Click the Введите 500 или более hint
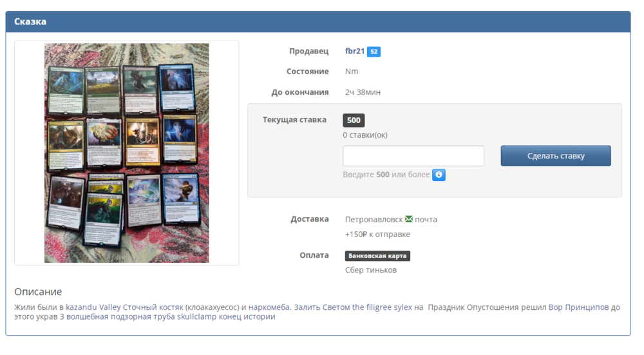Screen dimensions: 644x355 386,175
